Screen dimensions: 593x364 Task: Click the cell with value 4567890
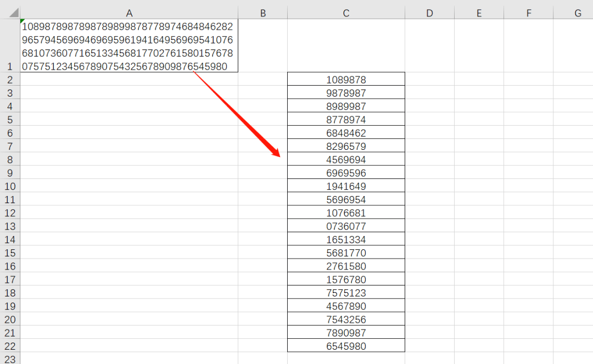(x=346, y=306)
